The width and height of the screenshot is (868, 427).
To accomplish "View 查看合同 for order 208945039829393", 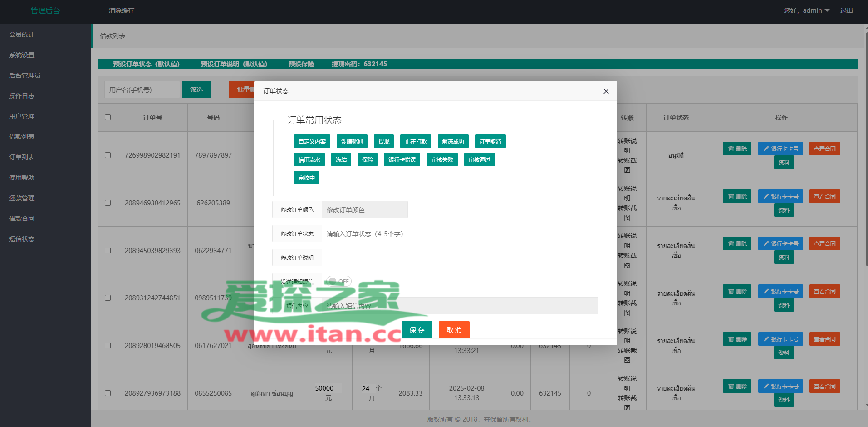I will click(824, 243).
